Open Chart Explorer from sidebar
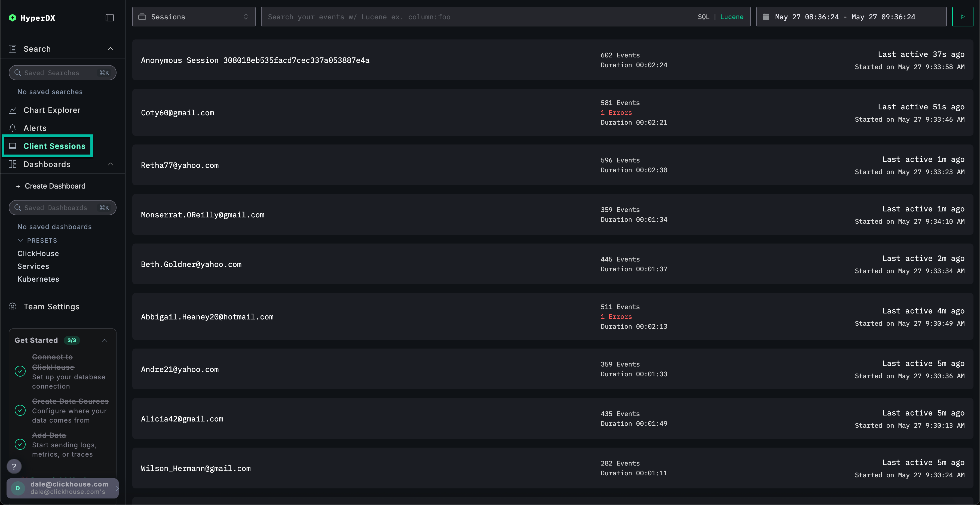The height and width of the screenshot is (505, 980). pos(52,110)
